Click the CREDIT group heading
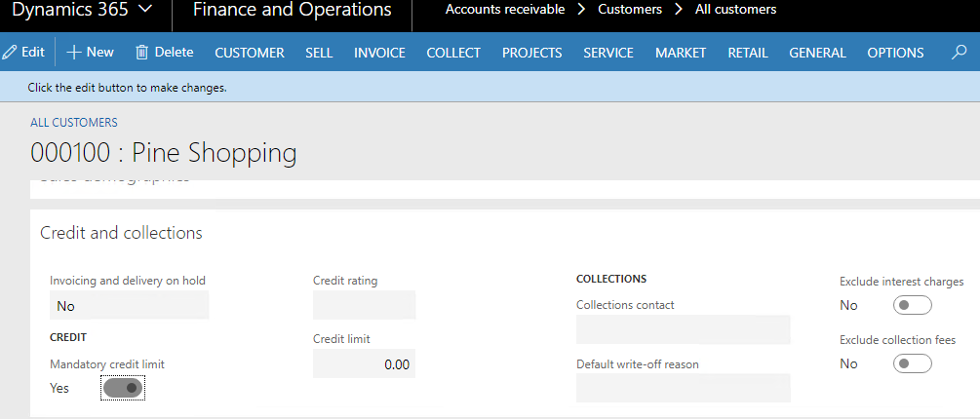The width and height of the screenshot is (980, 419). 68,337
